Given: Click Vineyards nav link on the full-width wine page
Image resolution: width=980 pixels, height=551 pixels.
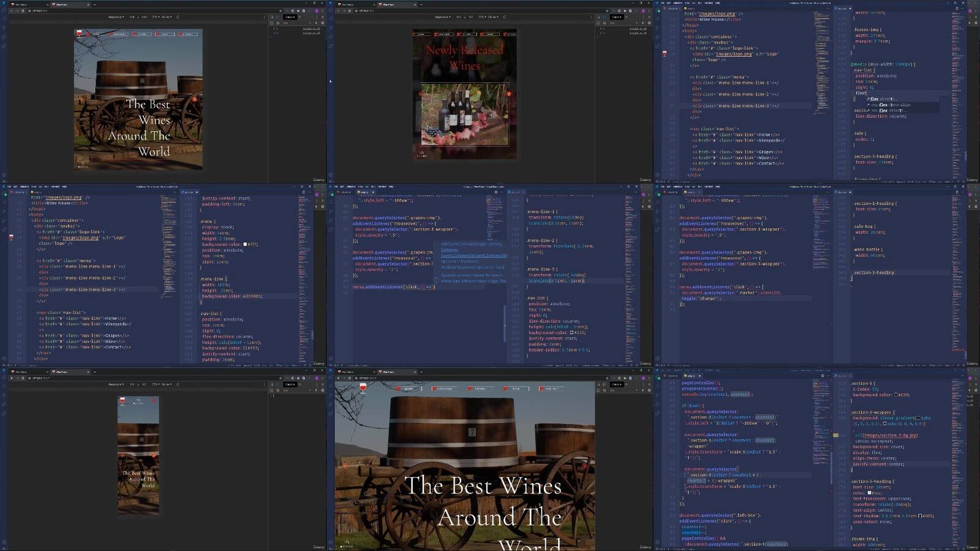Looking at the screenshot, I should [x=444, y=389].
